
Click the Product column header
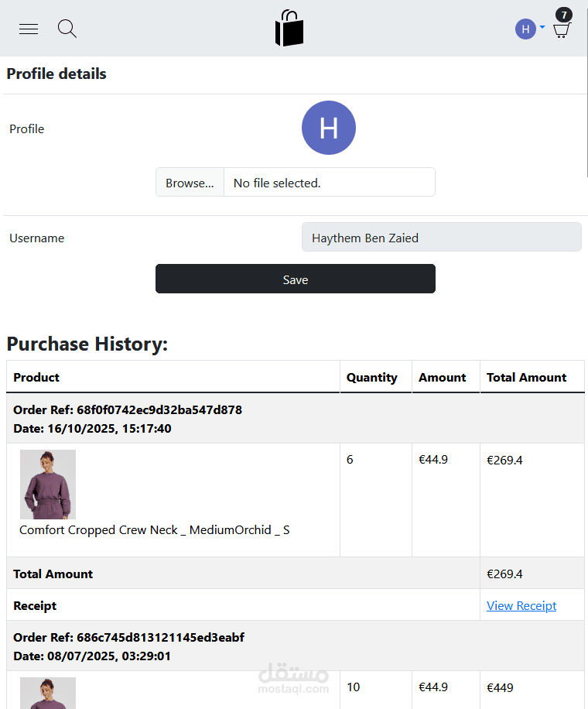[36, 377]
